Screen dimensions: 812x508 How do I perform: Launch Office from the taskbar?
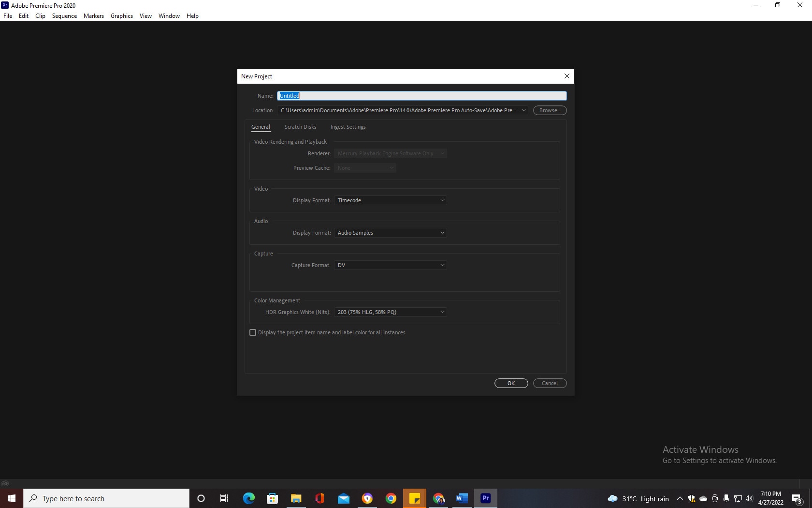pos(319,498)
